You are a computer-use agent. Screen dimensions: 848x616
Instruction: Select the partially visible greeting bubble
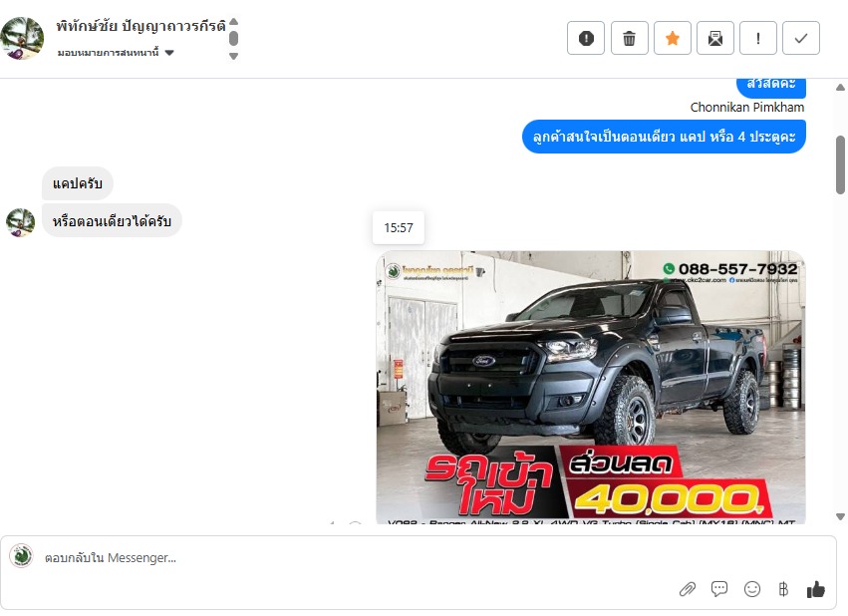[771, 88]
